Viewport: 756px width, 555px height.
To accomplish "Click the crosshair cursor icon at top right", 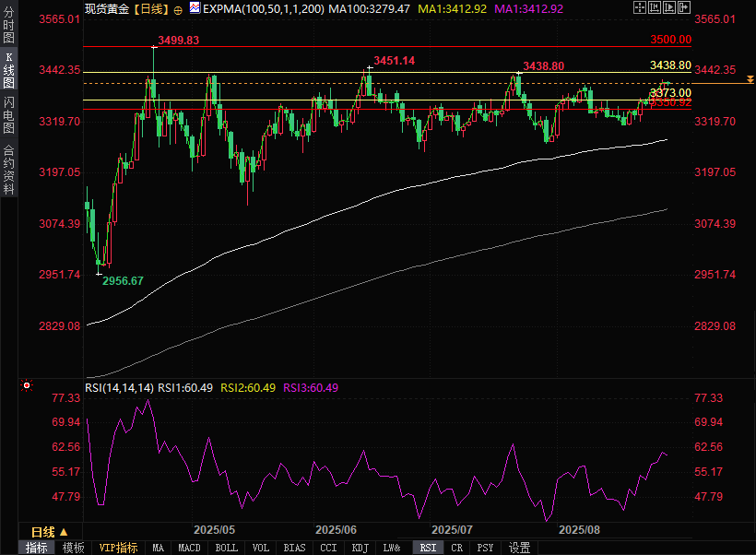I will [640, 7].
